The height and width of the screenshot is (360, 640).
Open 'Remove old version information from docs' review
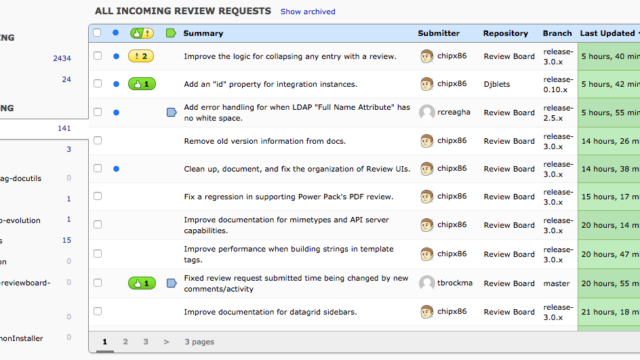point(264,141)
